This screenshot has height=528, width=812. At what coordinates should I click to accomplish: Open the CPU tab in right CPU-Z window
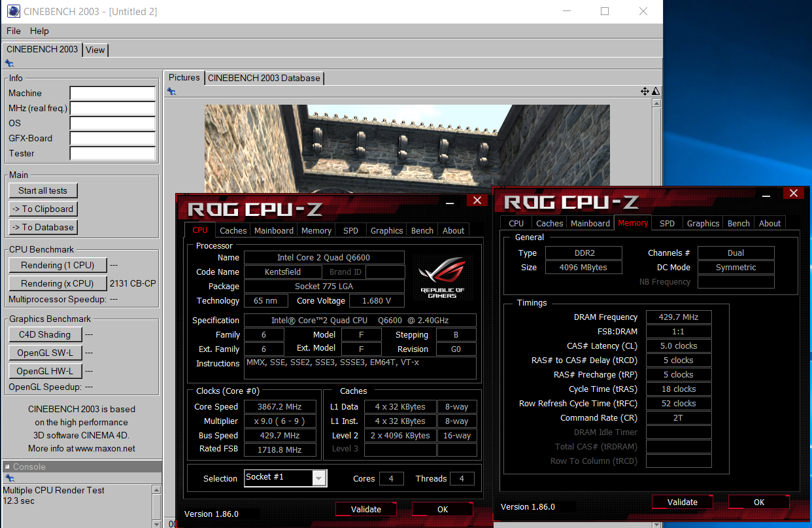[516, 223]
